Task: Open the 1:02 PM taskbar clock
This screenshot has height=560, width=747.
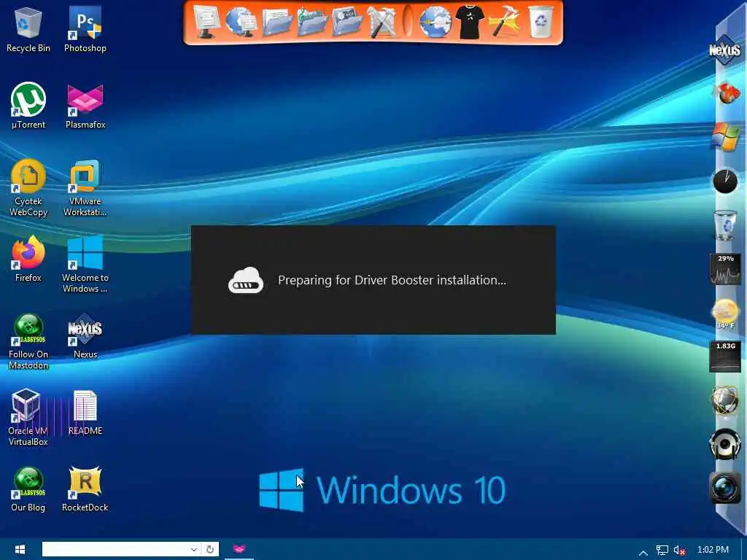Action: (x=713, y=550)
